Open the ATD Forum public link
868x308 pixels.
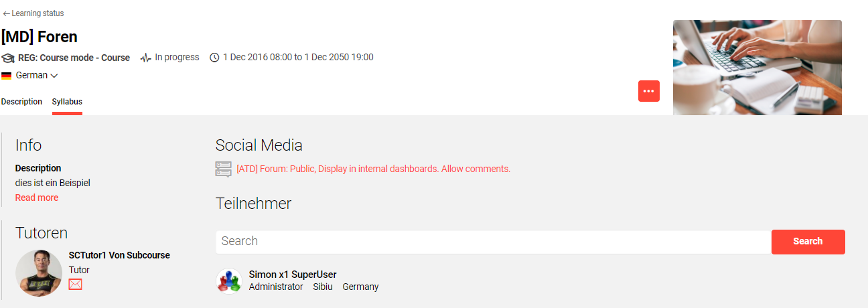point(373,169)
